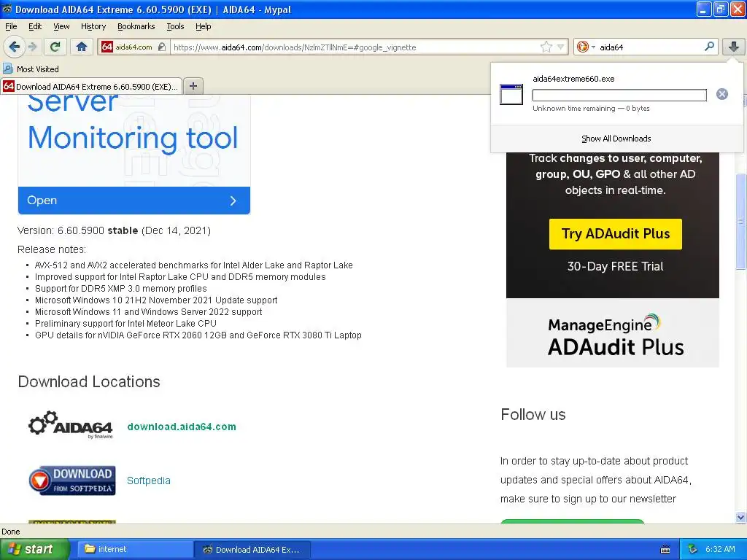The width and height of the screenshot is (747, 560).
Task: Open the Most Visited bookmarks folder
Action: pos(31,69)
